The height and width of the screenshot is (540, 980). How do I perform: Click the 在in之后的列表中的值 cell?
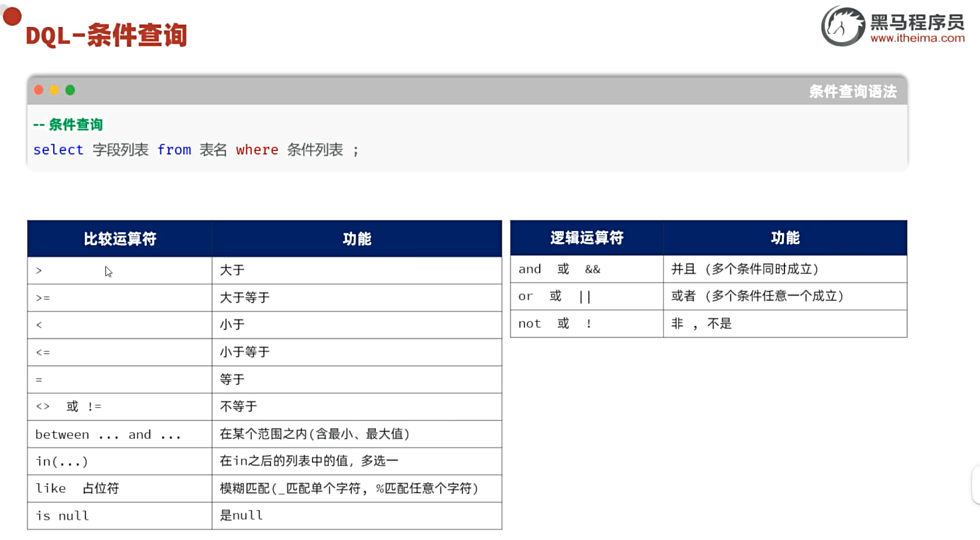click(x=357, y=461)
